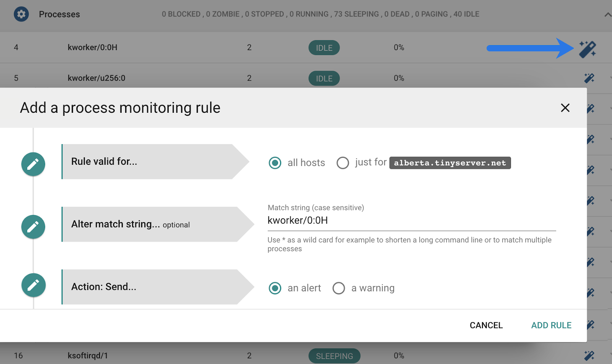Open the 'Action: Send...' step
This screenshot has height=364, width=612.
pos(149,287)
